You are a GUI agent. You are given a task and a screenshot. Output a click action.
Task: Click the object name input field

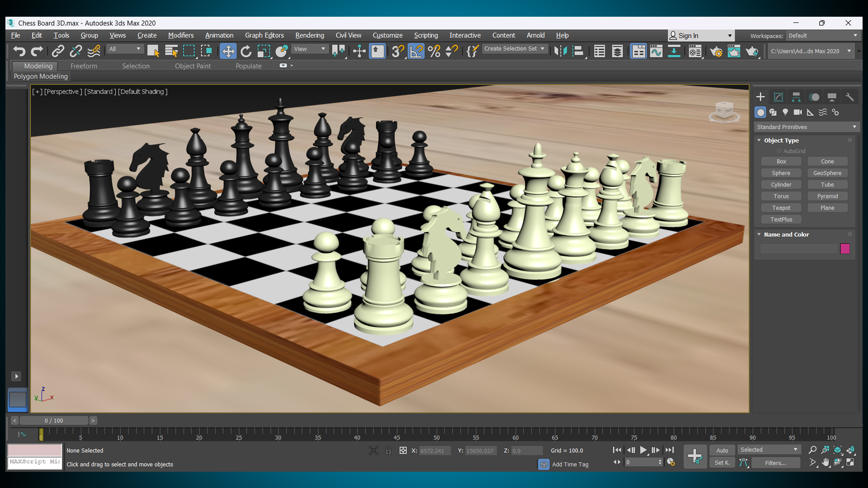pyautogui.click(x=799, y=249)
